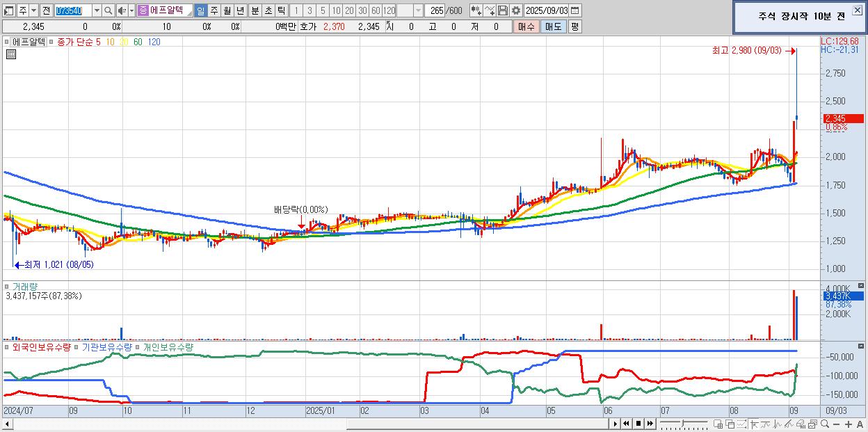The image size is (868, 432).
Task: Click the chart zoom slider handle
Action: [x=683, y=423]
